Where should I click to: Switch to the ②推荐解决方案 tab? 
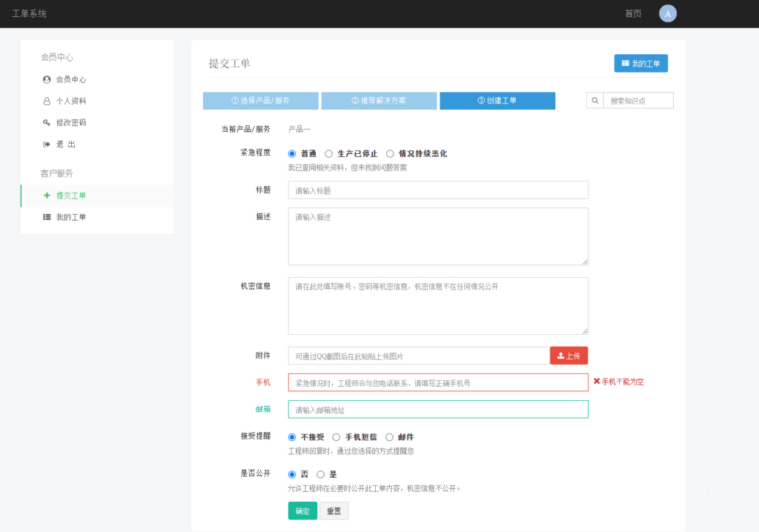coord(379,101)
